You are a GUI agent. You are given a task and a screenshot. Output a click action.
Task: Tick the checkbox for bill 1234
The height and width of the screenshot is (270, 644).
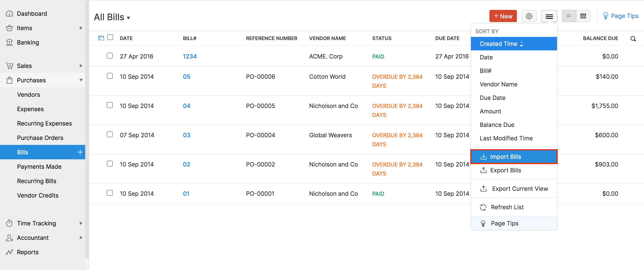(x=110, y=56)
